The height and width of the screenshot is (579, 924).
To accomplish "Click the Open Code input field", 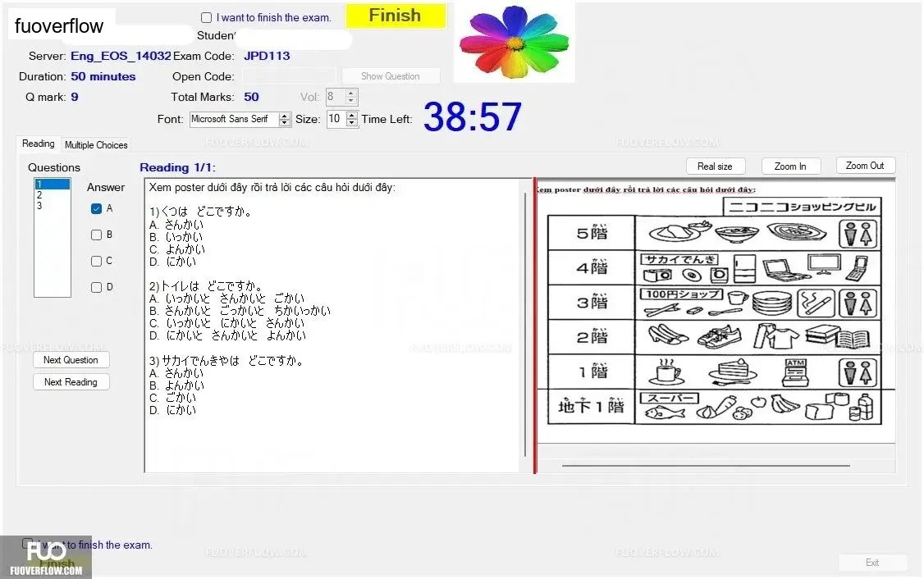I will coord(289,76).
